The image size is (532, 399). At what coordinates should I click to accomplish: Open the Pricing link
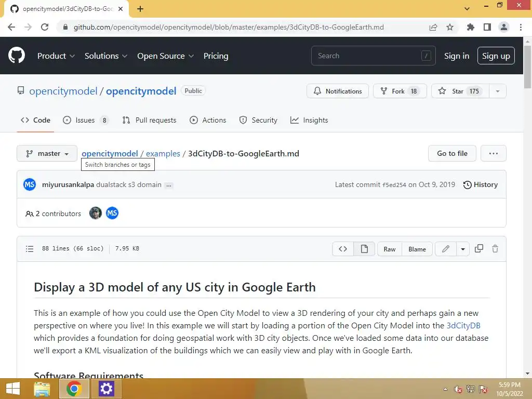click(216, 56)
